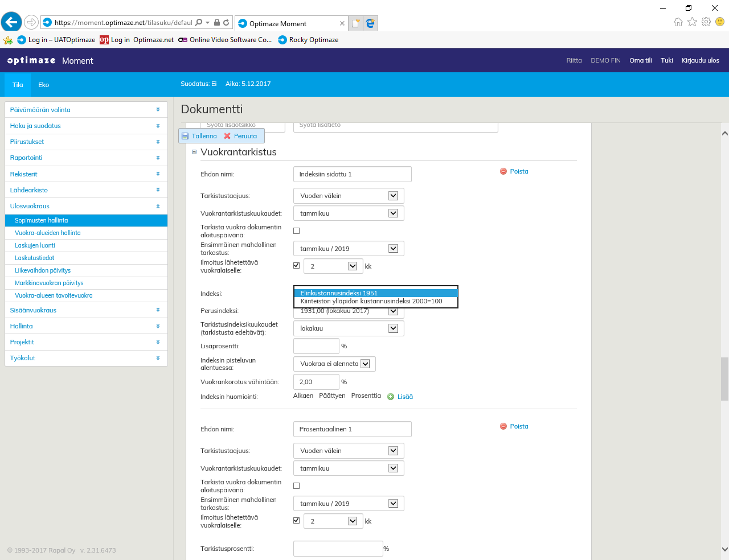This screenshot has width=729, height=560.
Task: Select Kiinteistön ylläpidon kustannusindeksi 2000=100 option
Action: point(371,302)
